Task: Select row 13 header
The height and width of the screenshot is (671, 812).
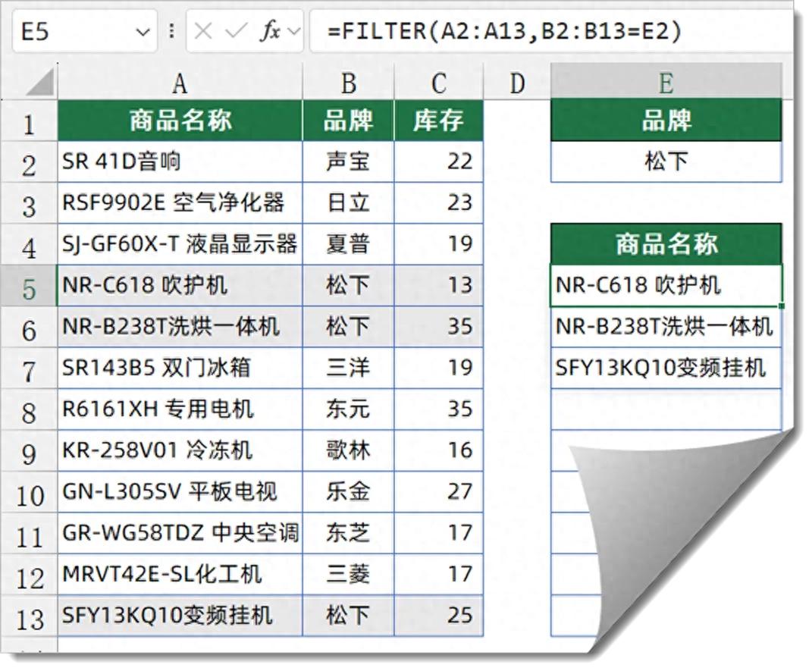Action: click(29, 616)
